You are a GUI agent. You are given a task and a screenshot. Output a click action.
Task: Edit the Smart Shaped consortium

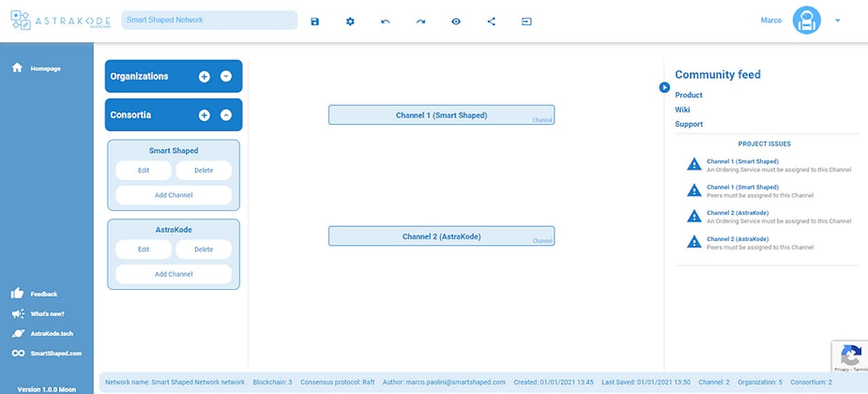point(143,170)
